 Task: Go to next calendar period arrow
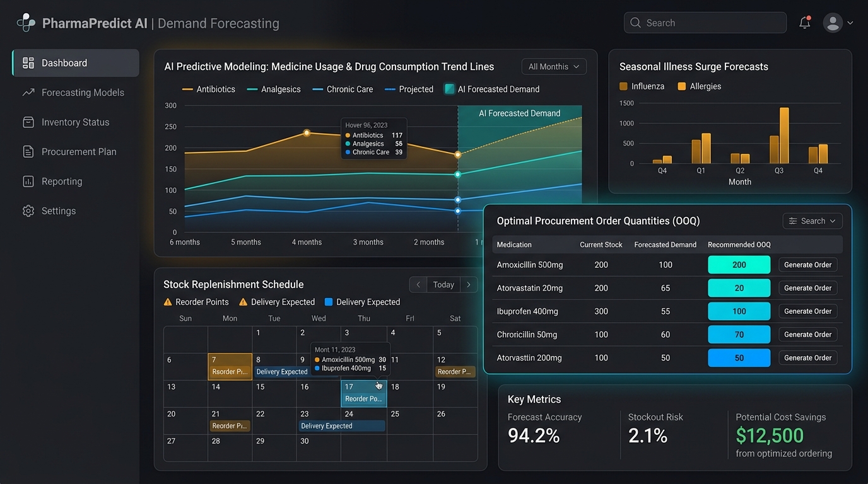click(x=469, y=285)
